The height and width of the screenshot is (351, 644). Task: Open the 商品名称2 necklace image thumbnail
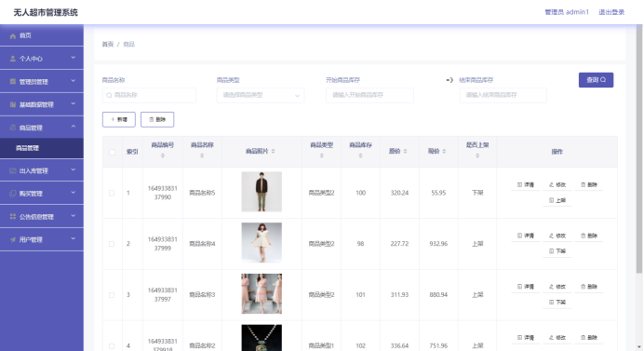click(262, 338)
